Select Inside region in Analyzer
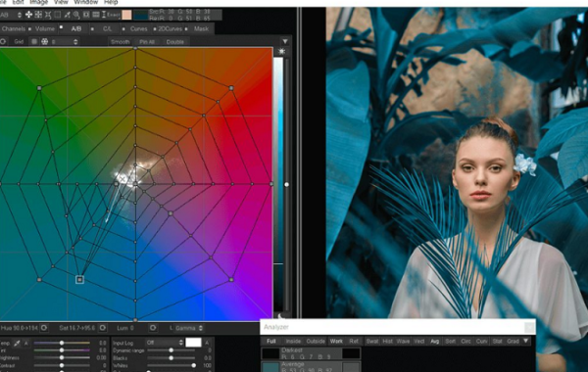The height and width of the screenshot is (372, 588). click(293, 342)
